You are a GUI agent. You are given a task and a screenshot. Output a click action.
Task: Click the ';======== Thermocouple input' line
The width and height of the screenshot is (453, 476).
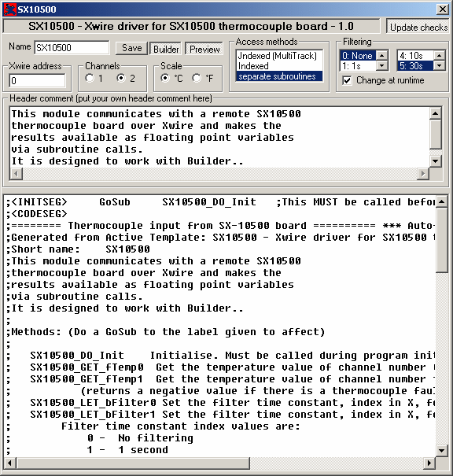(220, 225)
